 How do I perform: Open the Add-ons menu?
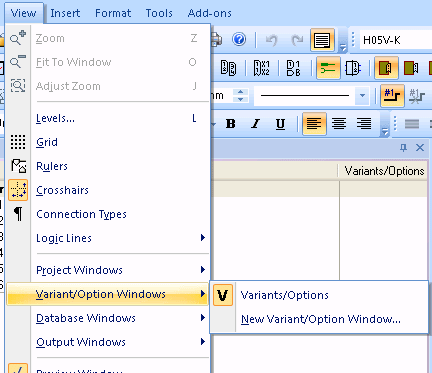pyautogui.click(x=210, y=13)
